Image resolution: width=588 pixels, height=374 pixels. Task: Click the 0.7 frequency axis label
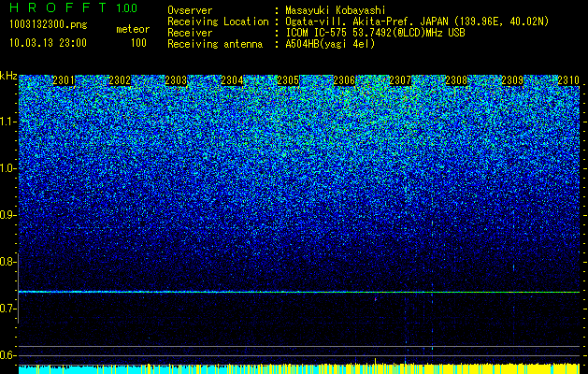(7, 309)
